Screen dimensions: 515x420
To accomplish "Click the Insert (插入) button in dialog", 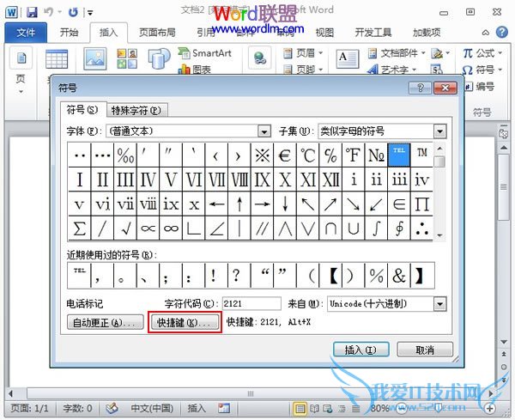I will point(361,350).
